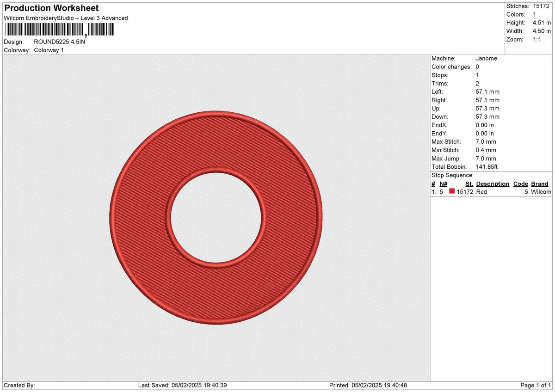Screen dimensions: 555x392
Task: Click the 'Brand' column header
Action: pyautogui.click(x=540, y=184)
